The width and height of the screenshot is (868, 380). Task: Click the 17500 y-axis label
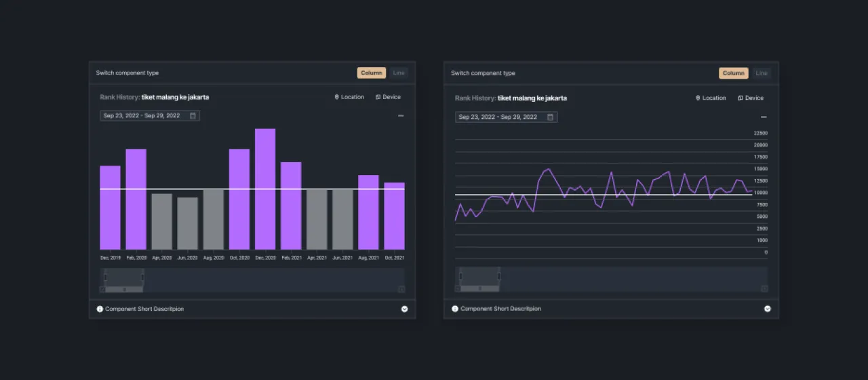pyautogui.click(x=761, y=157)
